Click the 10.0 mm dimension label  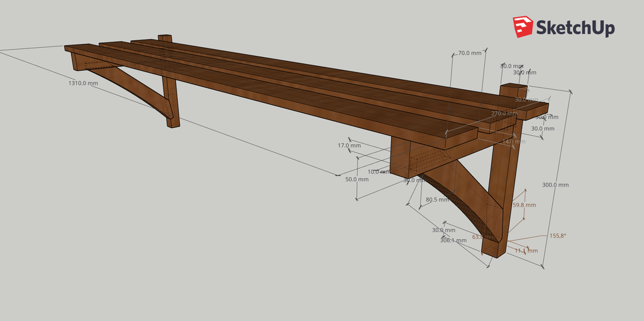[x=378, y=171]
